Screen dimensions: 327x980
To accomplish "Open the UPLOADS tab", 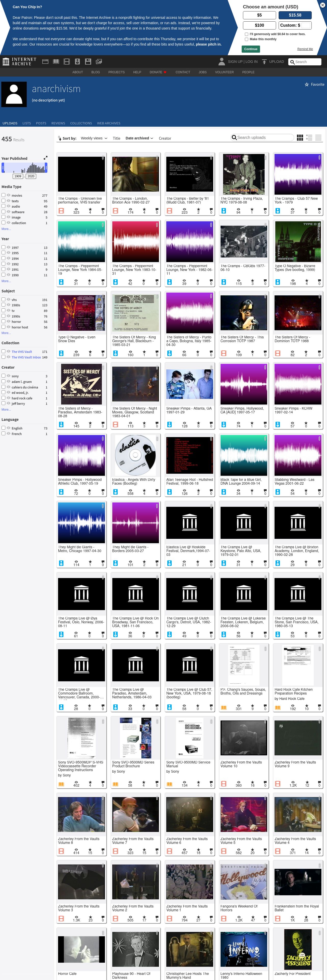I will click(10, 123).
